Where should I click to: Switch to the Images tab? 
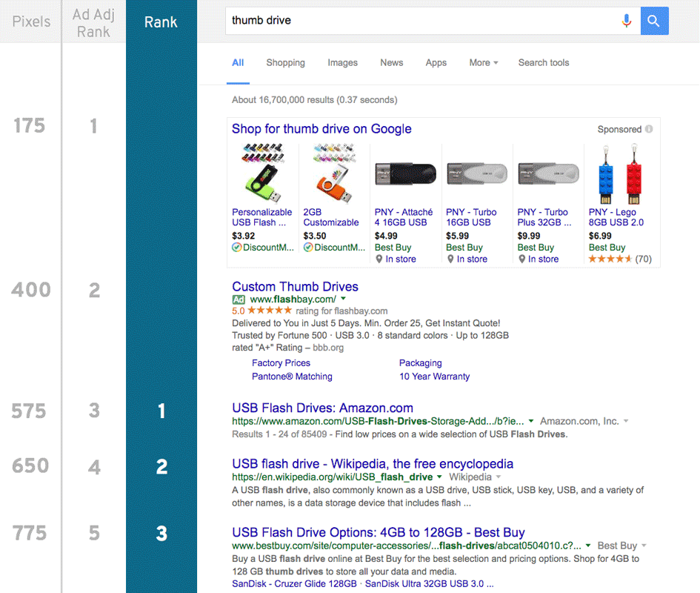(342, 62)
